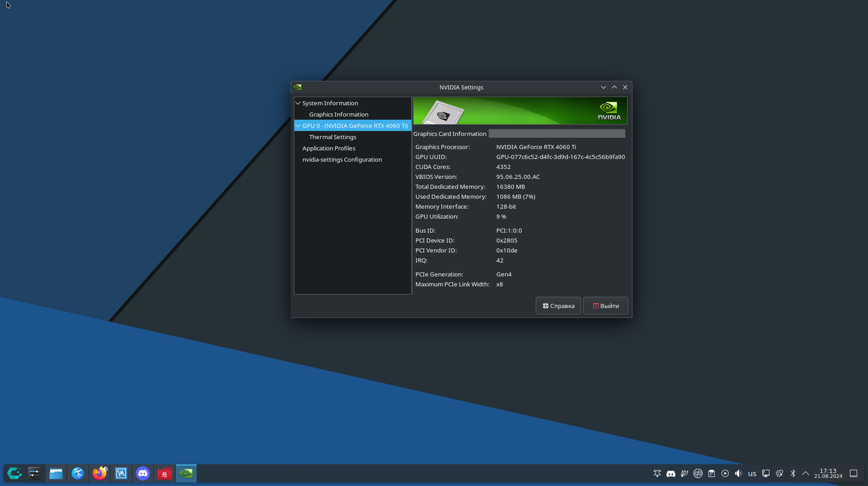Open nvidia-settings Configuration in the sidebar
This screenshot has height=486, width=868.
(342, 160)
